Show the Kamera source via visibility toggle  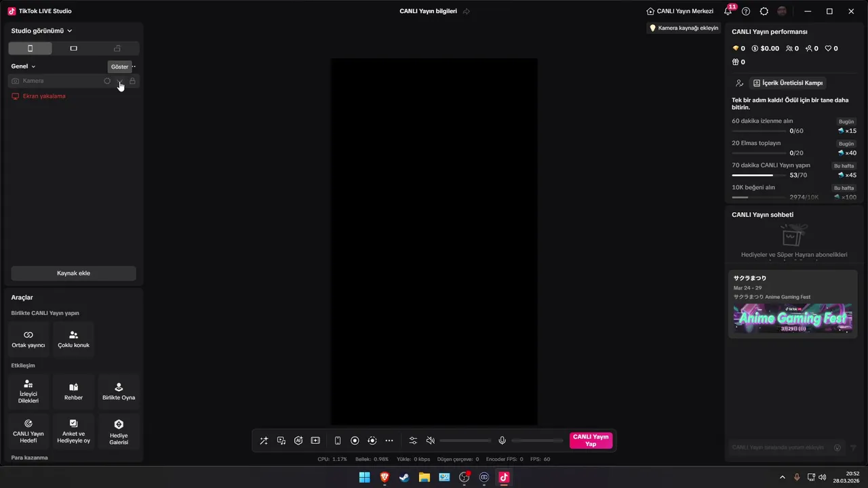coord(120,81)
